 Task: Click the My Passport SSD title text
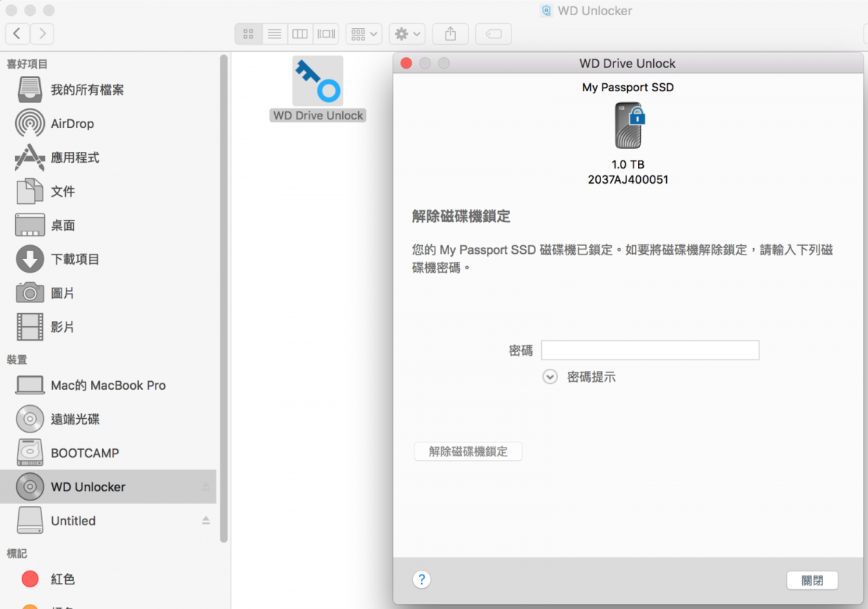click(628, 88)
